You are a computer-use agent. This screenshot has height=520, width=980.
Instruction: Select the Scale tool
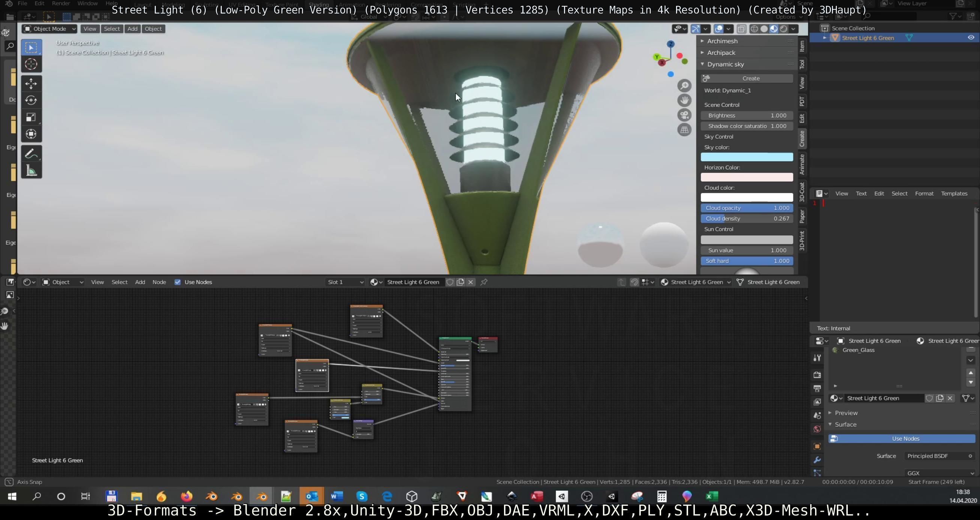[x=31, y=117]
